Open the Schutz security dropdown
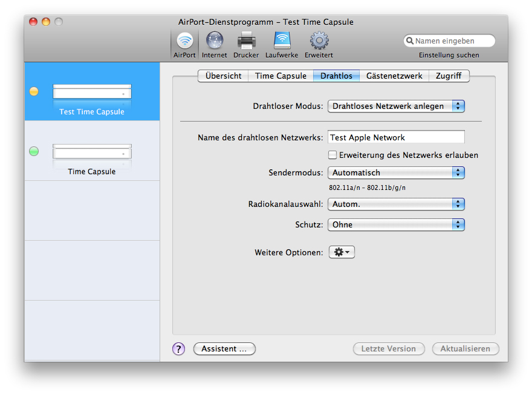 [396, 224]
